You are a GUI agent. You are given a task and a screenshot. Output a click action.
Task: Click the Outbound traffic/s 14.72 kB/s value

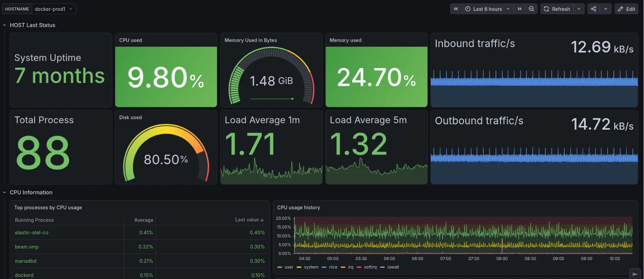[602, 124]
